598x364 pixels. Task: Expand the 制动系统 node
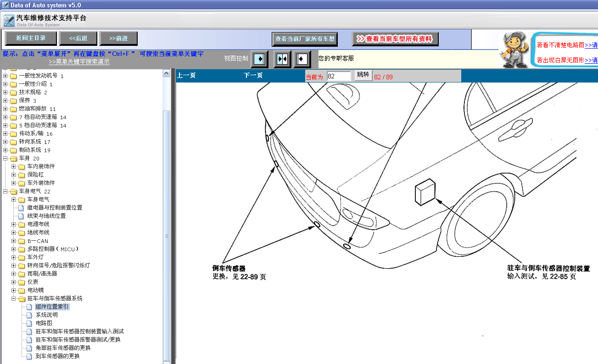click(6, 150)
